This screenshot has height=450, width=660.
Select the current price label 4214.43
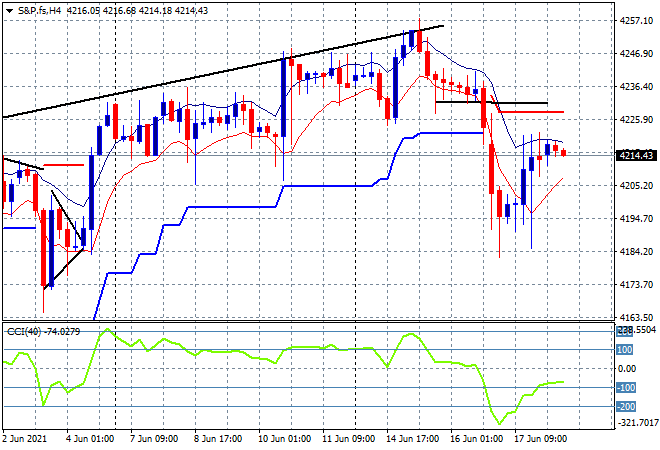coord(636,156)
